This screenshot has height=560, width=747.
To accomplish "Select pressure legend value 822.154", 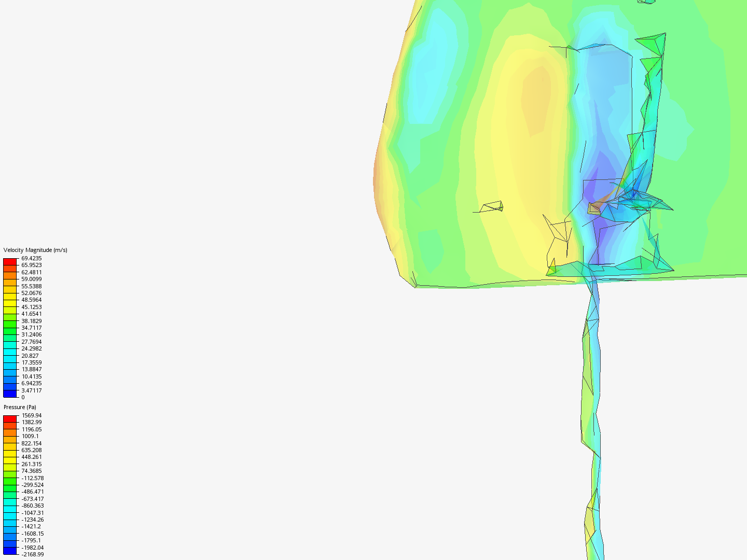I will tap(32, 443).
